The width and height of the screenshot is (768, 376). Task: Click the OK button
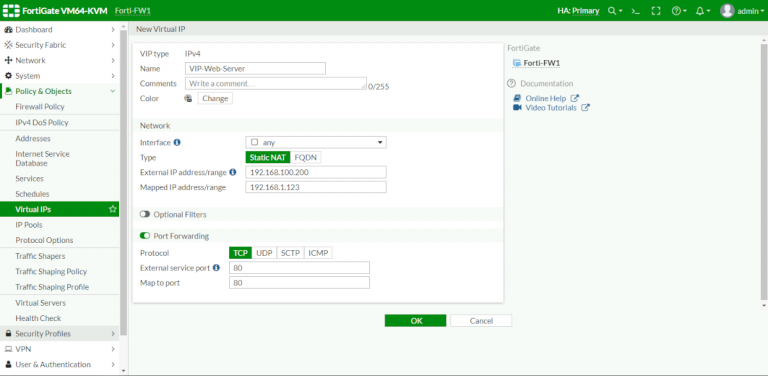pyautogui.click(x=415, y=321)
